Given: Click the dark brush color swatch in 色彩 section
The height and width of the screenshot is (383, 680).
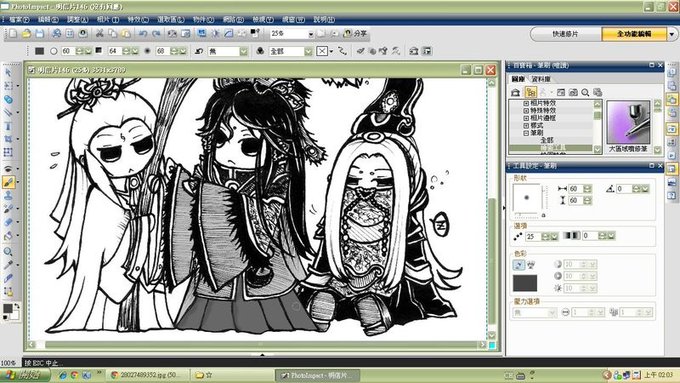Looking at the screenshot, I should coord(525,283).
